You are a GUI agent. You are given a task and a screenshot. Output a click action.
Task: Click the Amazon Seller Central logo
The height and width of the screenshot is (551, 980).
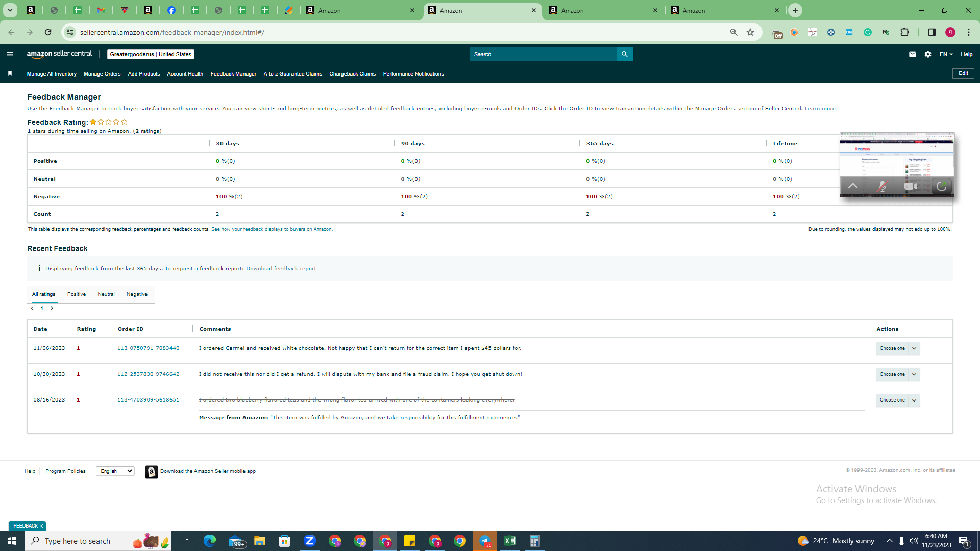pyautogui.click(x=59, y=54)
